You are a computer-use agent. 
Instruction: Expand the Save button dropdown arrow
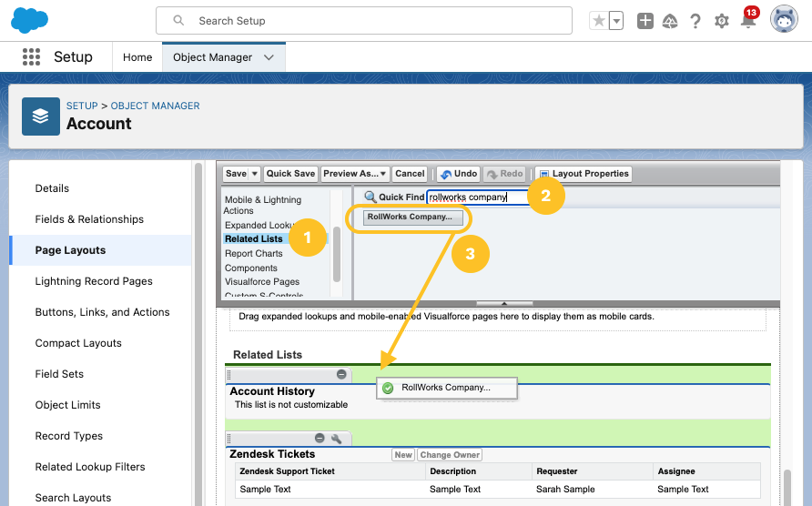254,174
